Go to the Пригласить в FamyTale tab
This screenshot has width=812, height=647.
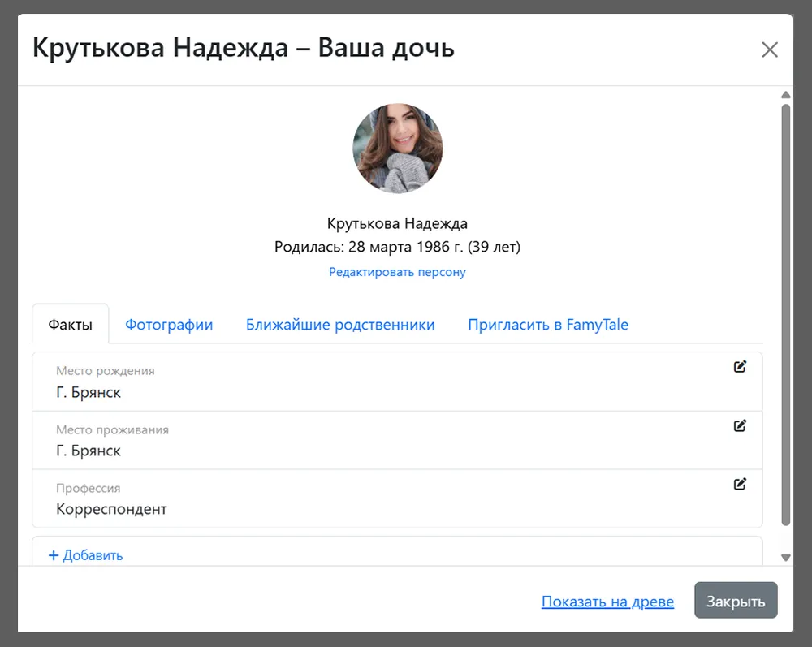coord(547,325)
